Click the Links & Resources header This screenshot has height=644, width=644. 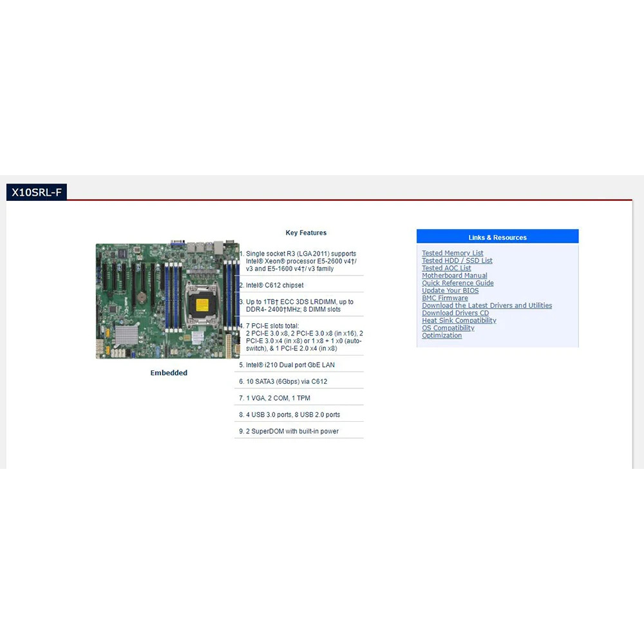[497, 238]
